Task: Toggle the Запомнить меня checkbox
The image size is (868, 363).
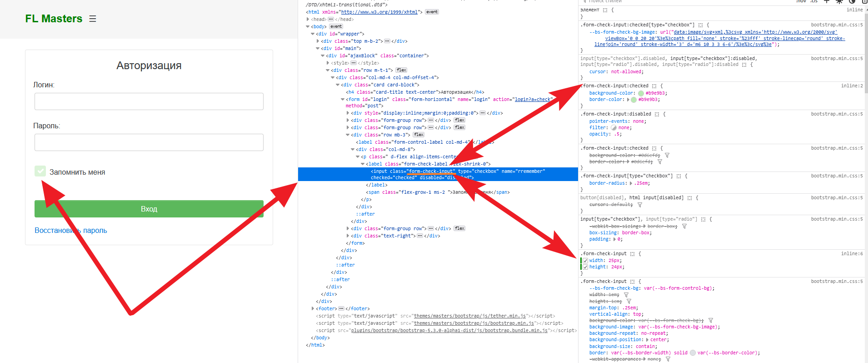Action: pos(40,171)
